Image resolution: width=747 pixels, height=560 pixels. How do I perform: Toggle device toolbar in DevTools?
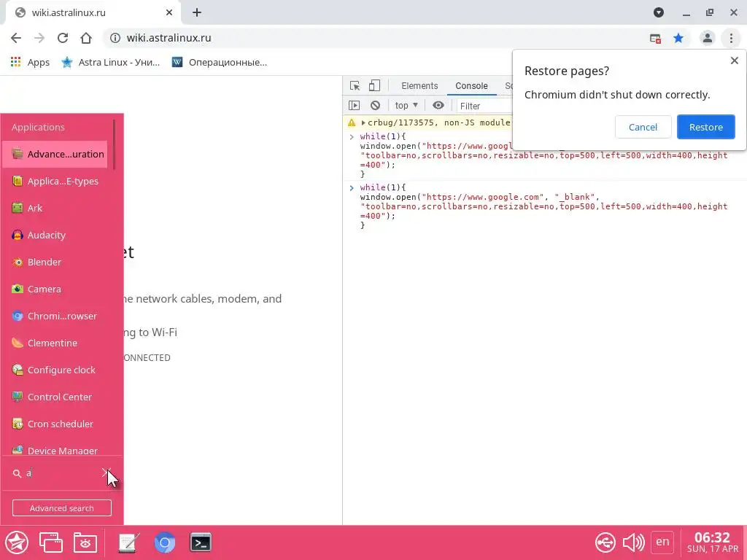click(374, 86)
